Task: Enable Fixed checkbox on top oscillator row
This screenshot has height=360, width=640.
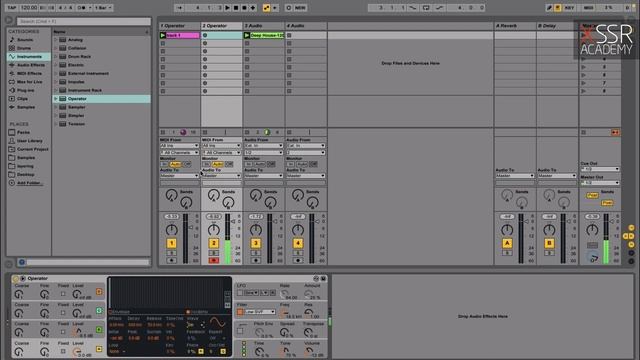Action: 63,294
